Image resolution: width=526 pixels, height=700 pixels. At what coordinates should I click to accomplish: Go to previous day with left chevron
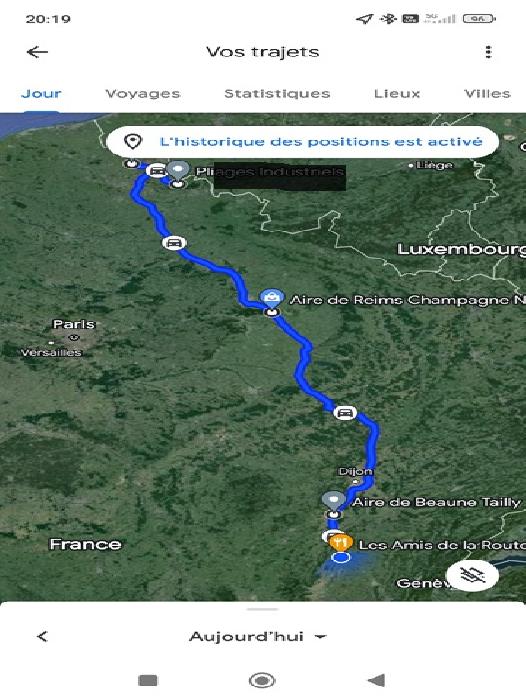coord(42,636)
